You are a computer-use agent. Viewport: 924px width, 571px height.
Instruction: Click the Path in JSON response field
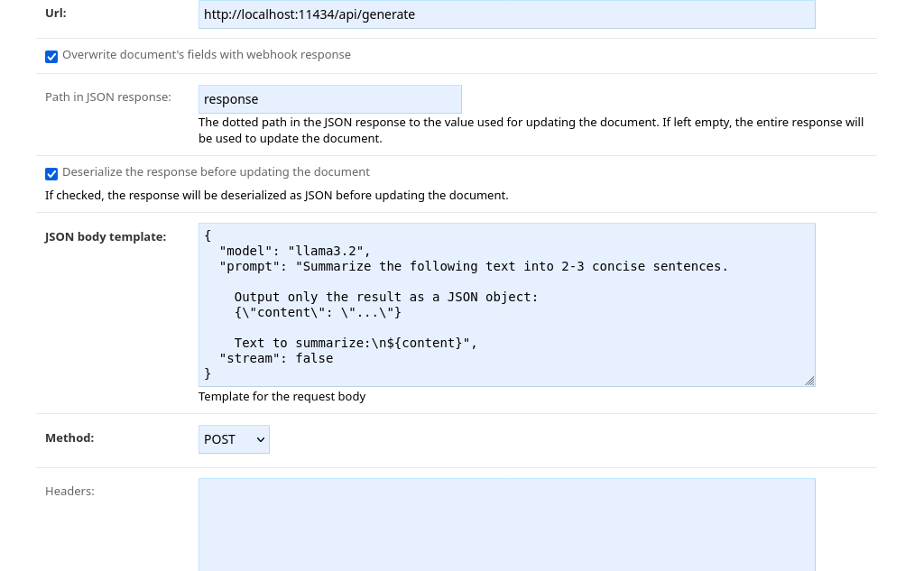click(x=330, y=99)
